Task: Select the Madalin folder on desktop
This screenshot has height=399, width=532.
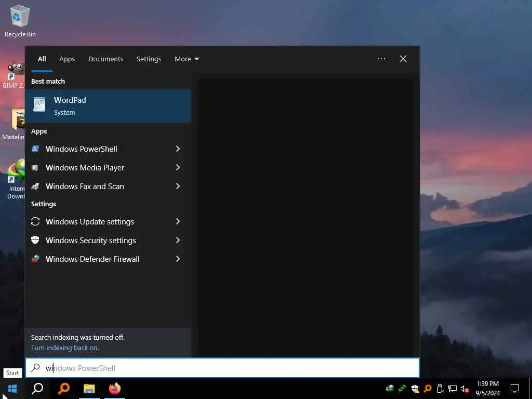Action: (14, 125)
